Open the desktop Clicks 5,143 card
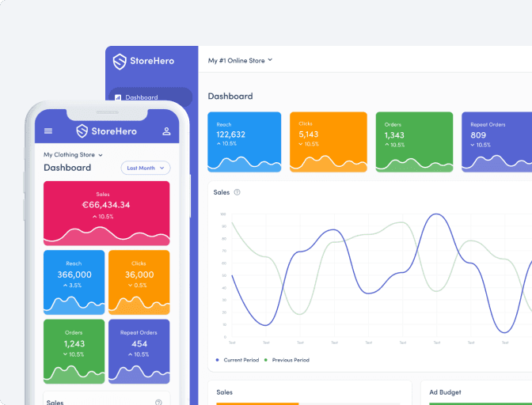Screen dimensions: 532x405 [x=329, y=142]
